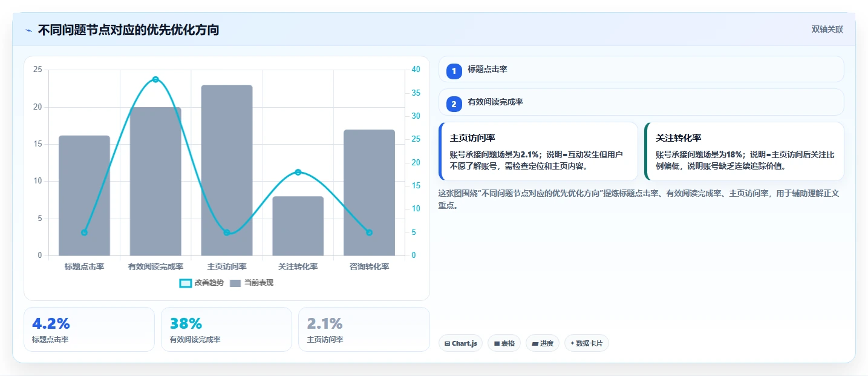Viewport: 868px width, 376px height.
Task: Click the Chart.js tag chip
Action: (460, 343)
